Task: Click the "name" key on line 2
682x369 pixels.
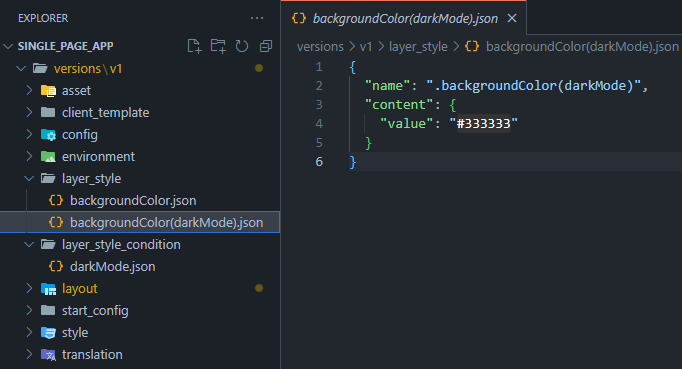Action: click(x=388, y=86)
